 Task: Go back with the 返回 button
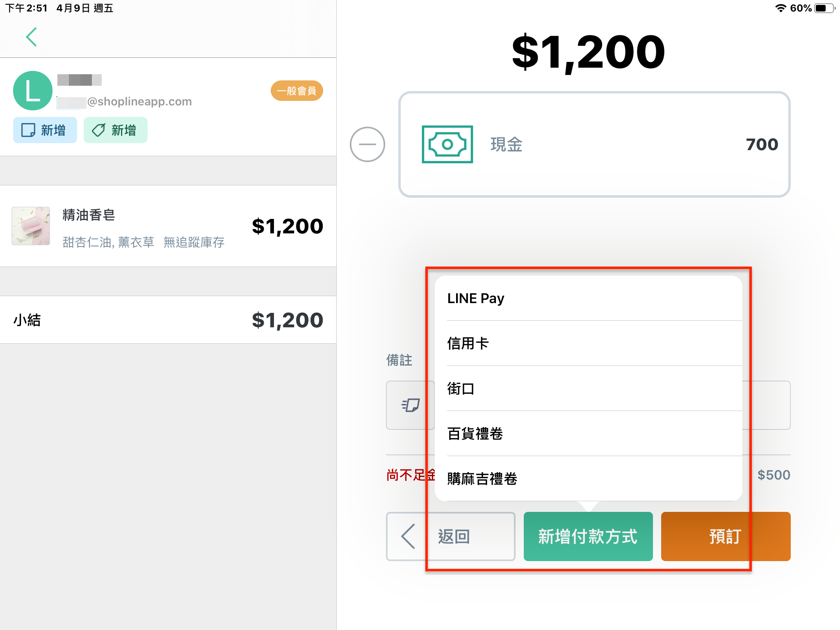tap(450, 536)
